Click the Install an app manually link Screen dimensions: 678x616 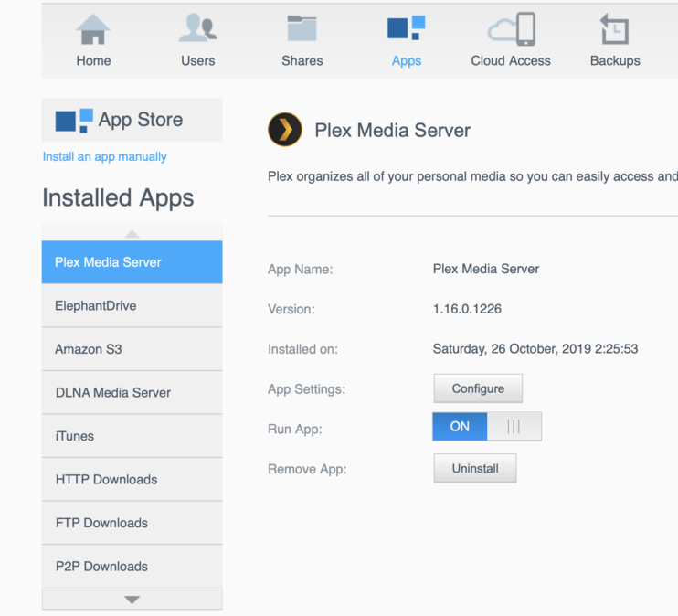tap(105, 156)
